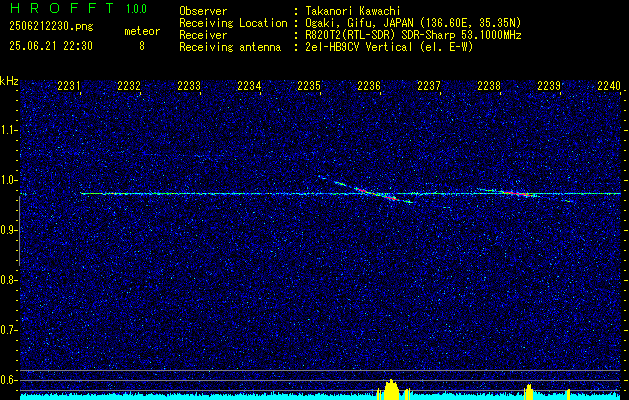Click the 2236 time marker
This screenshot has width=629, height=400.
point(369,86)
